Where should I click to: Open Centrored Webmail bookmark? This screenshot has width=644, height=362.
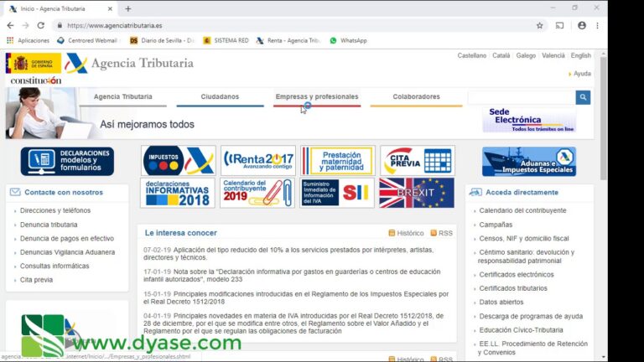(88, 40)
